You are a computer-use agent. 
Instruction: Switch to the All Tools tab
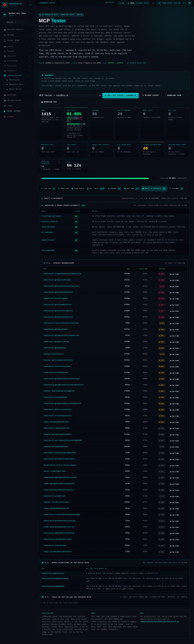point(96,189)
